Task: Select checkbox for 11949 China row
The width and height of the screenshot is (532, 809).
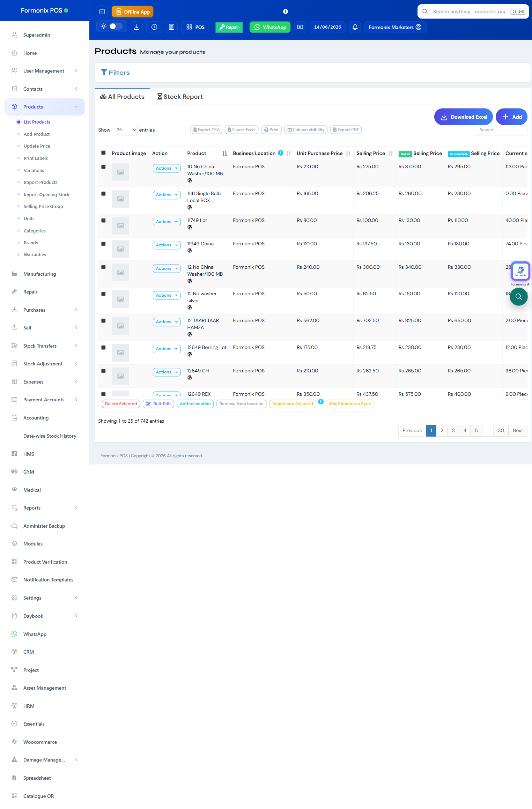Action: (x=103, y=244)
